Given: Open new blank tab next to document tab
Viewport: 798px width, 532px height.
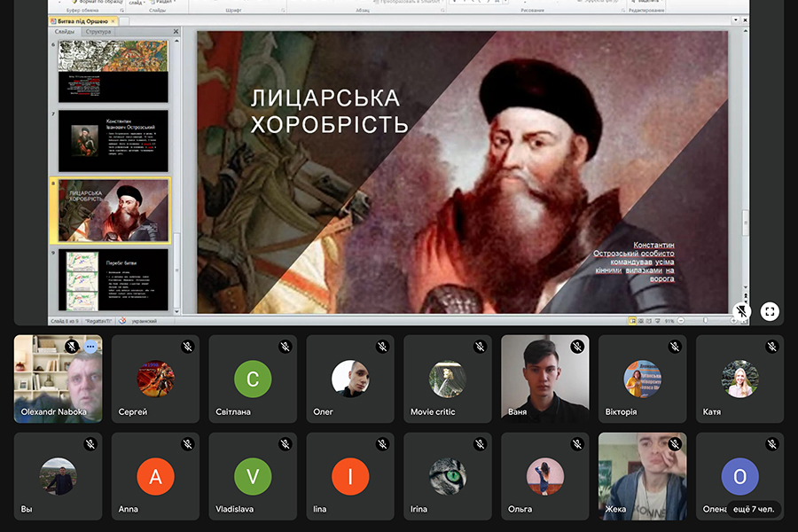Looking at the screenshot, I should coord(124,21).
